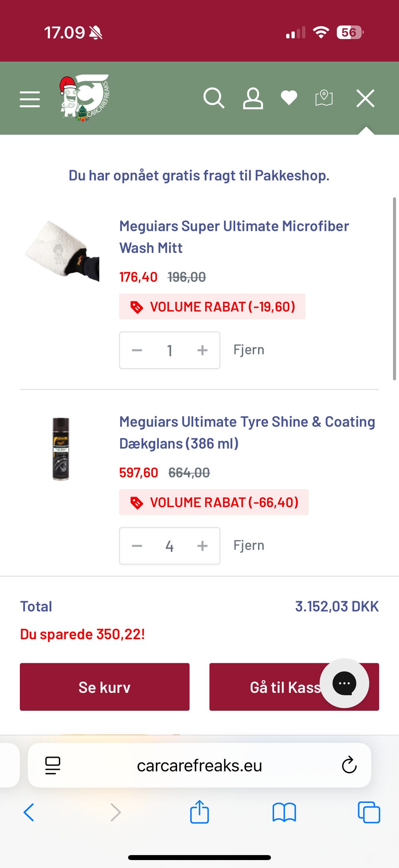
Task: Tap the carcarefreaks.eu address field
Action: click(x=199, y=765)
